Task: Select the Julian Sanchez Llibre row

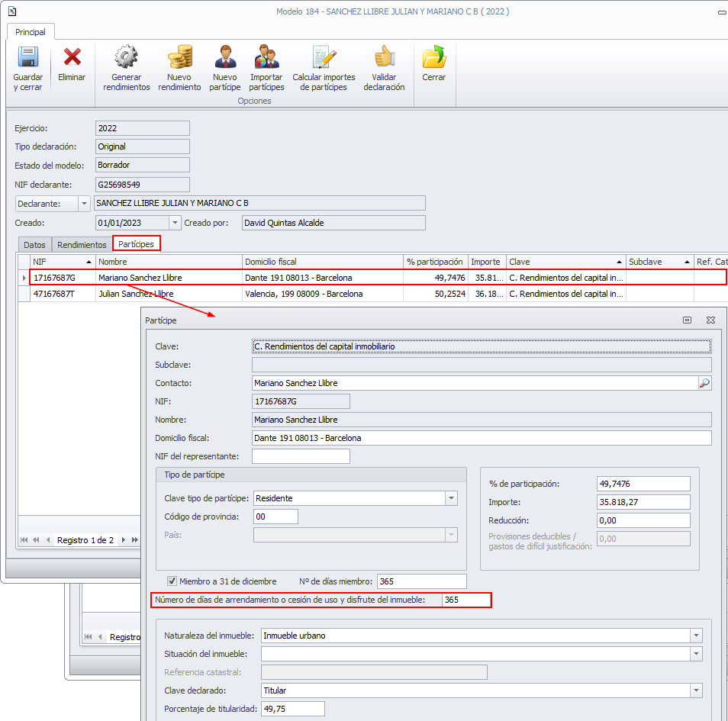Action: click(x=372, y=294)
